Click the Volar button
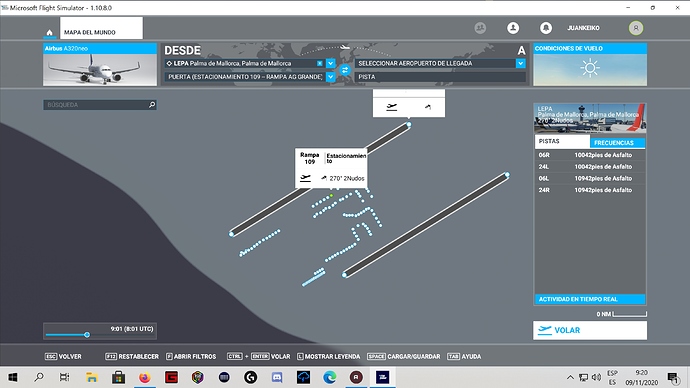The width and height of the screenshot is (690, 388). pos(590,330)
